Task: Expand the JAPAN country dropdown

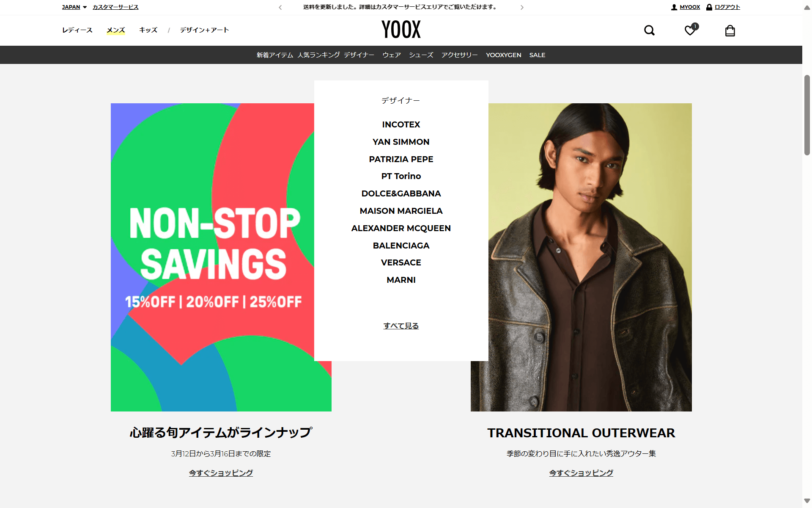Action: (74, 7)
